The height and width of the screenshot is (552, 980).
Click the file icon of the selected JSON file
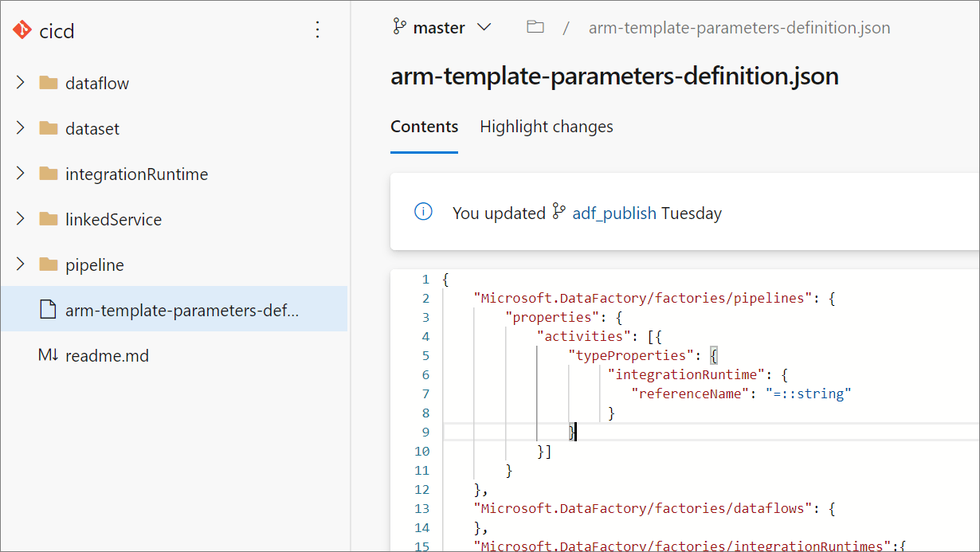click(x=49, y=310)
